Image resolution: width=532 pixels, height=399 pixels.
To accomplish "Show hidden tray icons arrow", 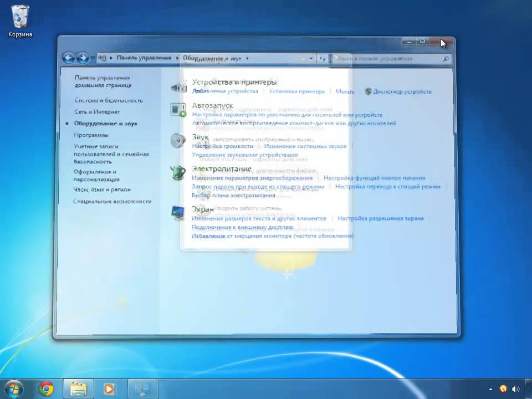I will coord(490,389).
